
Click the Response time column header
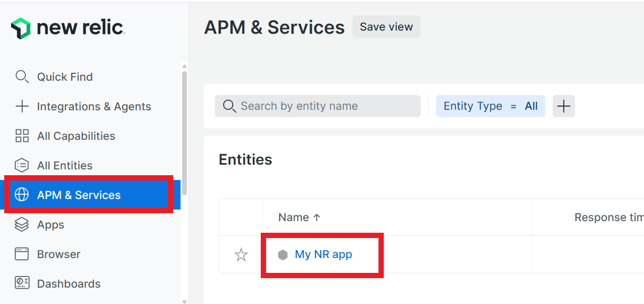609,217
